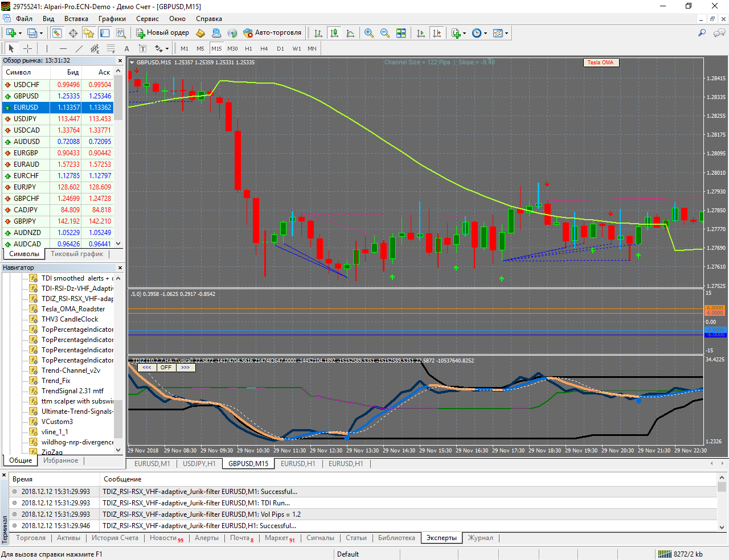Viewport: 729px width, 560px height.
Task: Select the EURUSD row in Market Watch
Action: [x=26, y=108]
